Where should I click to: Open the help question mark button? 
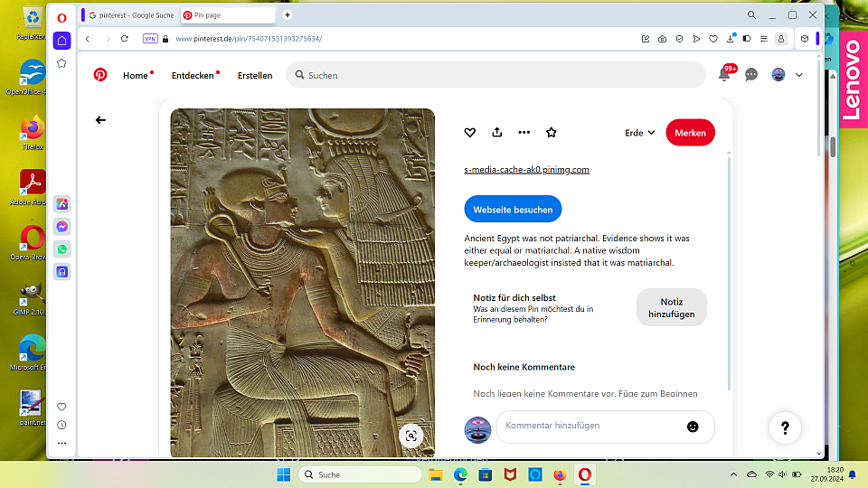785,427
